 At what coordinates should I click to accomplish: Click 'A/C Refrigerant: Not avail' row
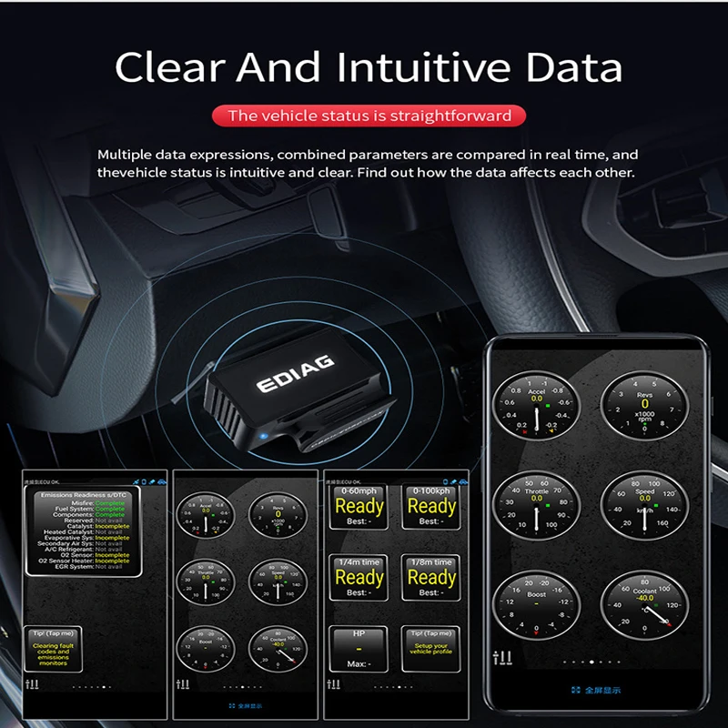(x=84, y=550)
